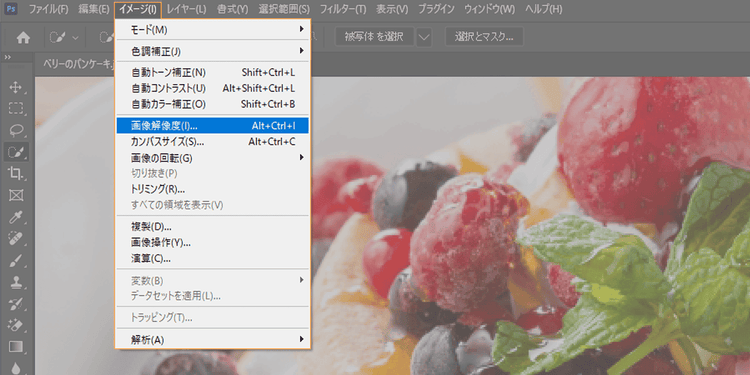Viewport: 750px width, 375px height.
Task: Open the tool preset picker in options bar
Action: (x=63, y=38)
